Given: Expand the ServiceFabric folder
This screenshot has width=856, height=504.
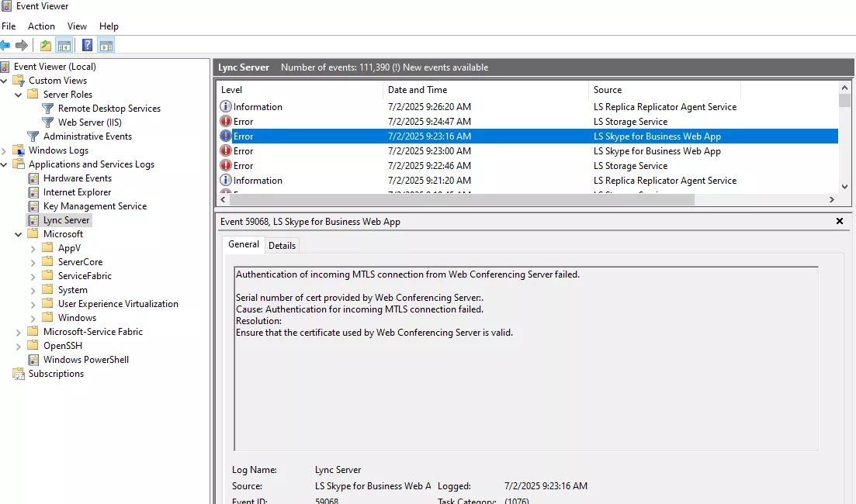Looking at the screenshot, I should 33,277.
